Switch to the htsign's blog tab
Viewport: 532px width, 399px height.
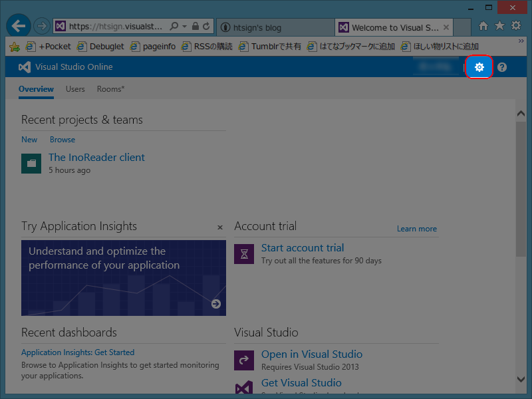[275, 27]
